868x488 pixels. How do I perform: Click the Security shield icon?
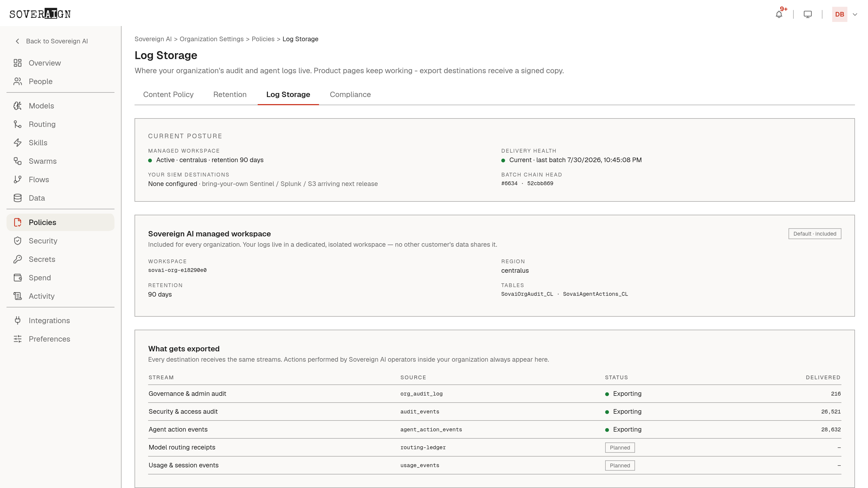coord(18,241)
